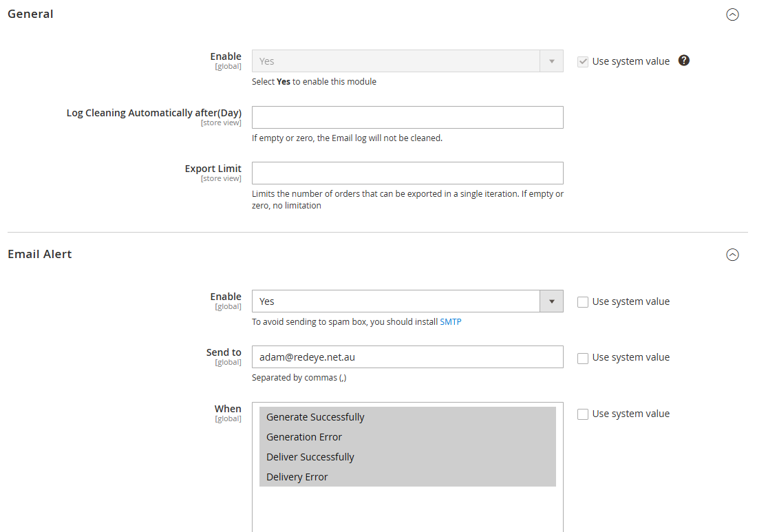Select Generation Error option

point(304,437)
